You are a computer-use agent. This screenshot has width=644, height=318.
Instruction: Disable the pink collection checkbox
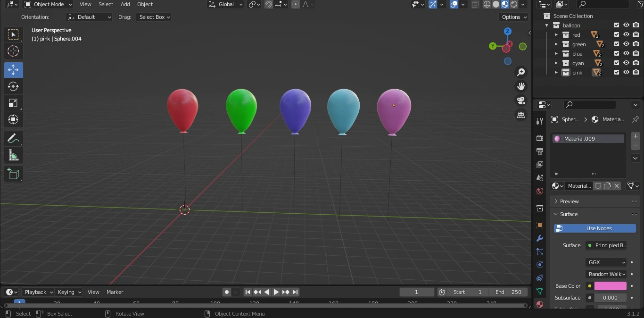[x=616, y=72]
